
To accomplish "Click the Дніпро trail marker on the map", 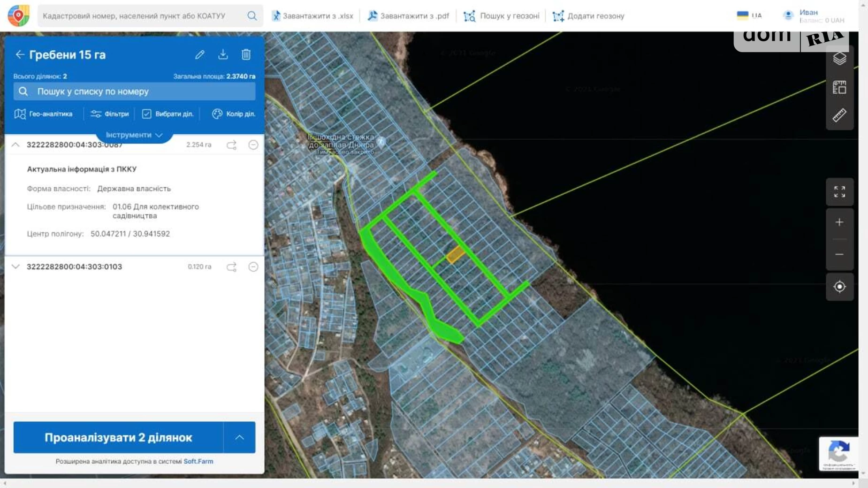I will point(381,141).
